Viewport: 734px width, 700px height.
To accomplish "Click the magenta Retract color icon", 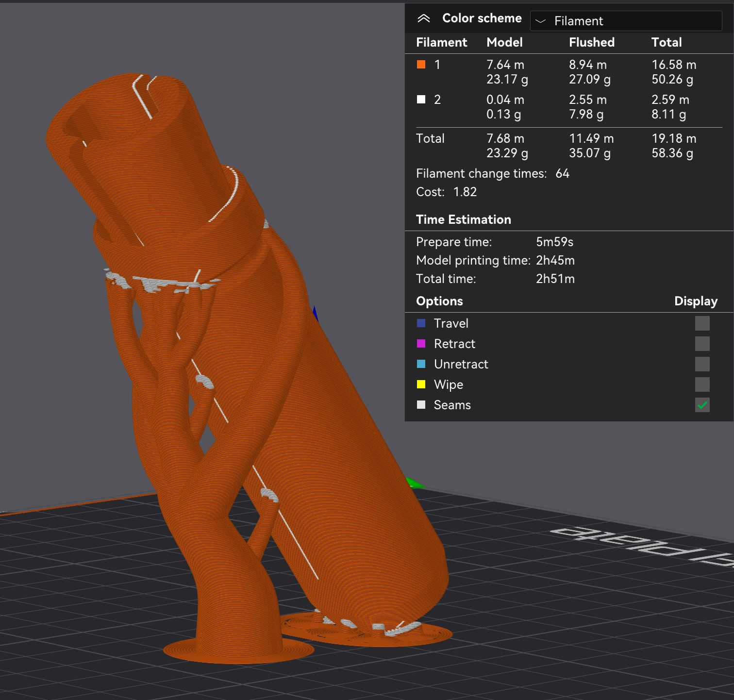I will pyautogui.click(x=421, y=344).
